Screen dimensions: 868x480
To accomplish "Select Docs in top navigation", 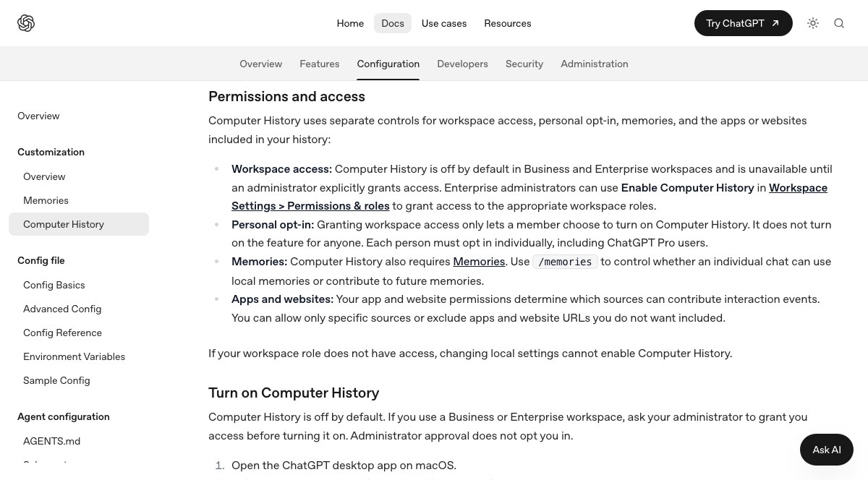I will click(393, 23).
